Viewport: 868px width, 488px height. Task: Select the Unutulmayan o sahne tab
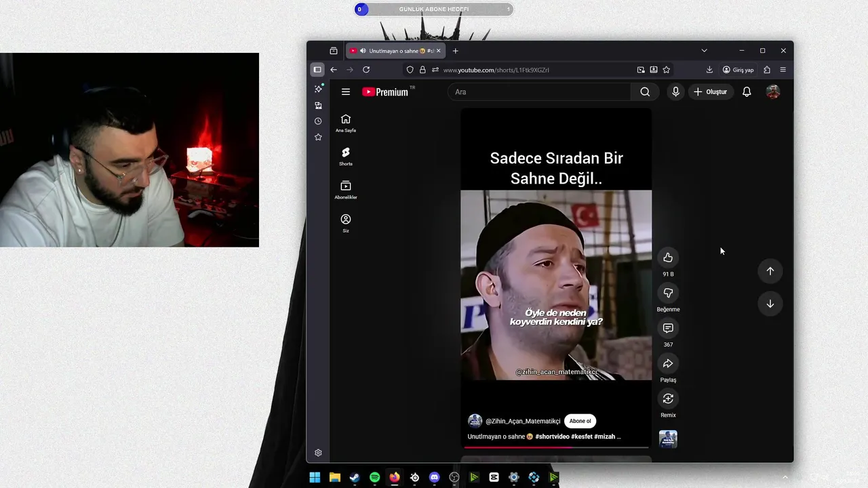click(x=395, y=51)
